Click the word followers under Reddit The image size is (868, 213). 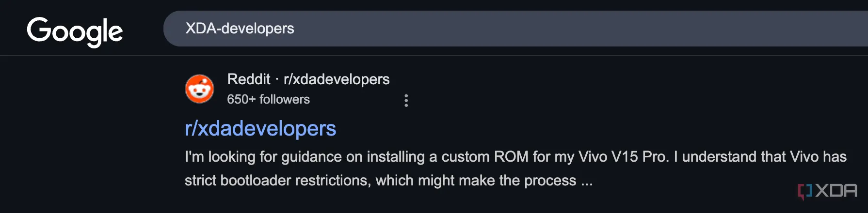pos(284,99)
